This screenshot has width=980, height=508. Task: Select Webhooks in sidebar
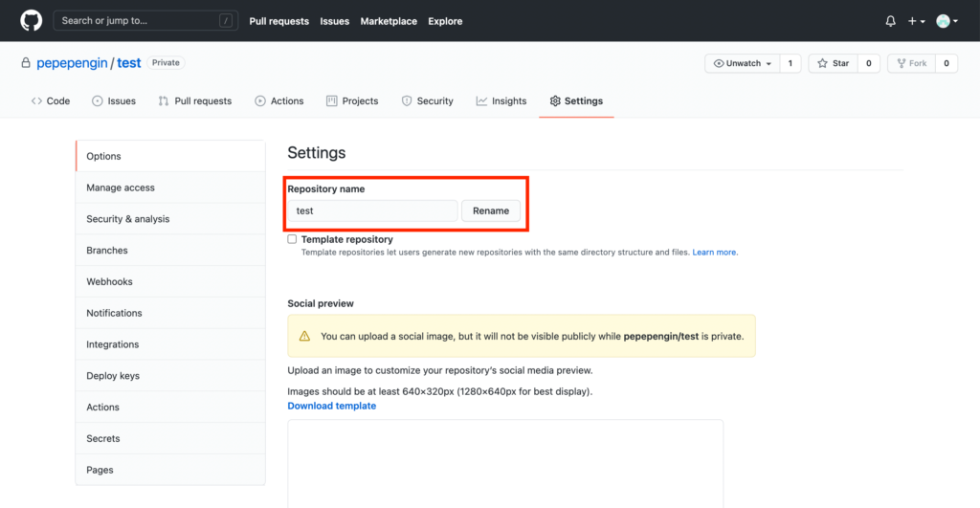point(170,281)
